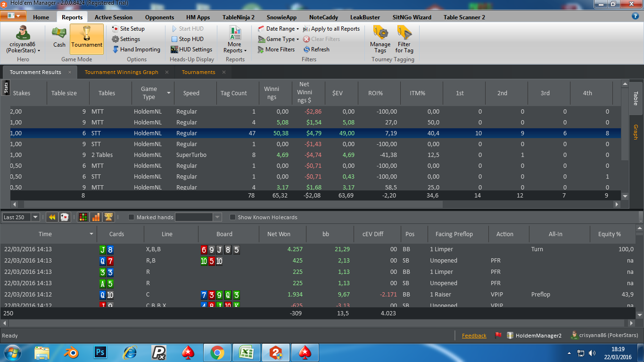644x362 pixels.
Task: Click Filter for Tag
Action: point(404,40)
